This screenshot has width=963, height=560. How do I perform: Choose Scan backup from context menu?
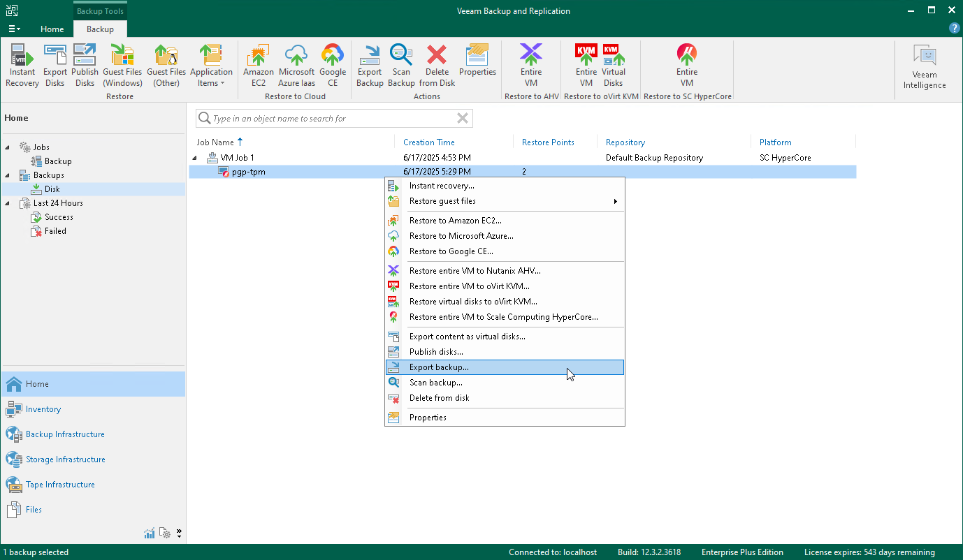click(505, 383)
